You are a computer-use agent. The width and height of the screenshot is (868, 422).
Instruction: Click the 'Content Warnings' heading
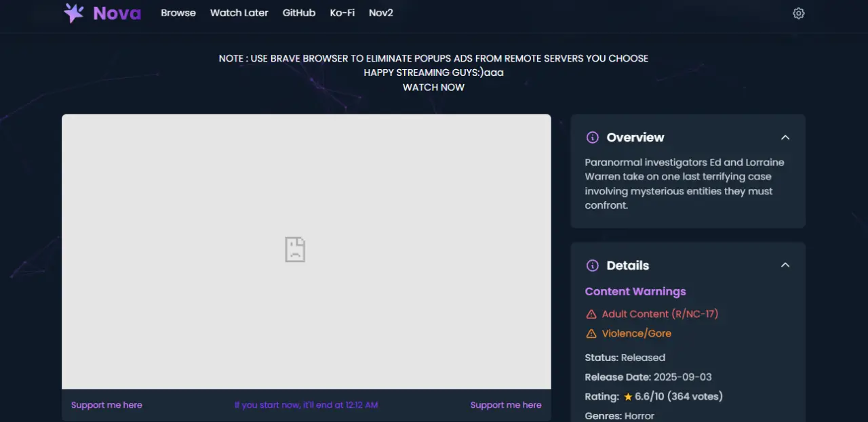(635, 292)
